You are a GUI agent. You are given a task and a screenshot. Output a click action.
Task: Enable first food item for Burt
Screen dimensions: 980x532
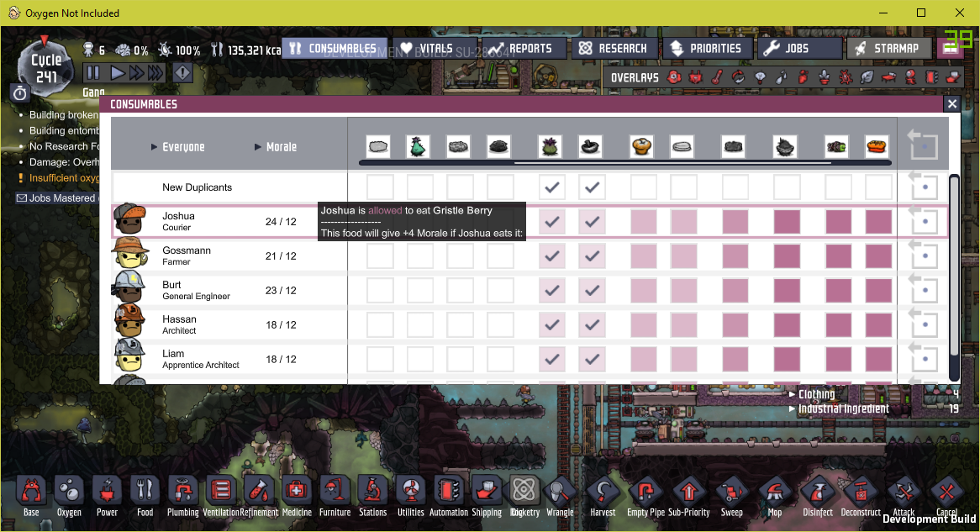(380, 290)
